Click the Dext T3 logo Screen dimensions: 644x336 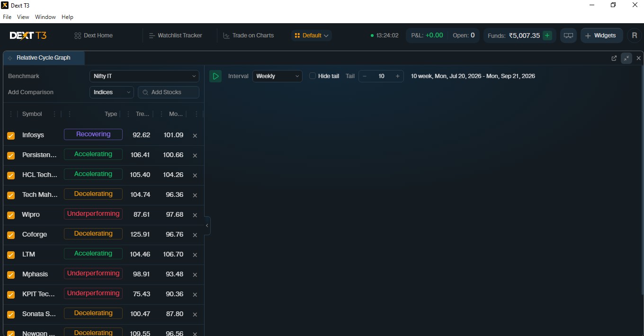tap(28, 35)
